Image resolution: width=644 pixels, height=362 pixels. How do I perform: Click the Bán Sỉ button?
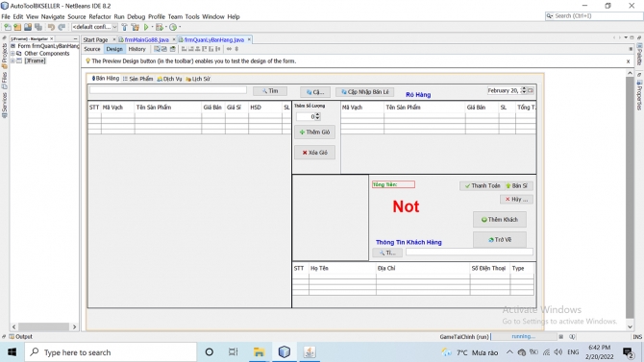[x=518, y=186]
